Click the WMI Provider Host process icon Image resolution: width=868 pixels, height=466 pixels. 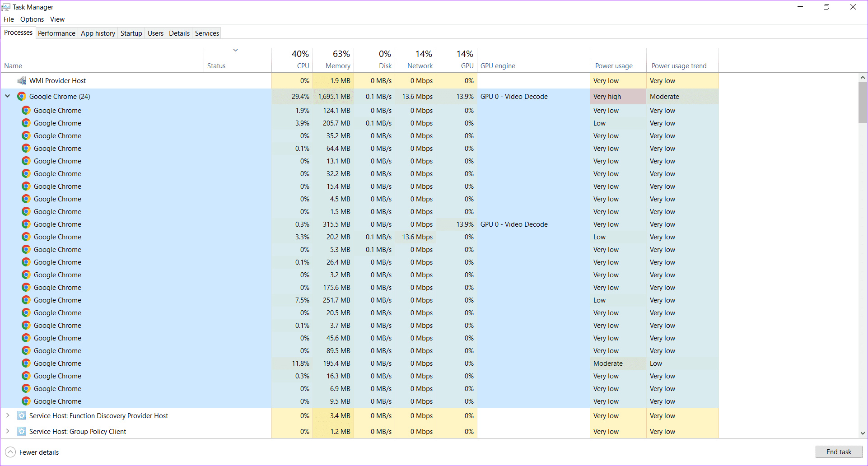pos(21,81)
